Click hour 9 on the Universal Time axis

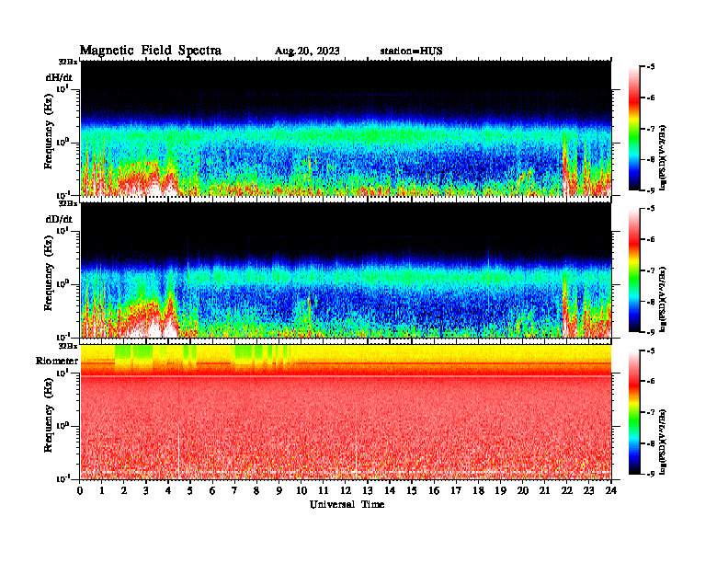click(279, 491)
